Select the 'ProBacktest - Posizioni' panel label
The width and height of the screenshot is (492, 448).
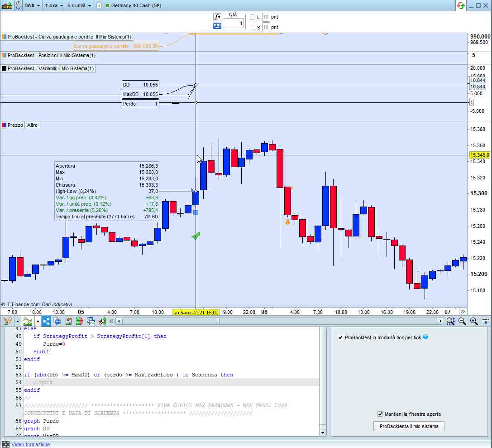tap(52, 55)
